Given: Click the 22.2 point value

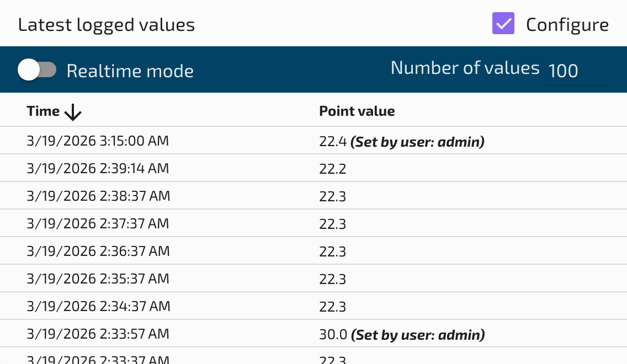Looking at the screenshot, I should pyautogui.click(x=333, y=168).
